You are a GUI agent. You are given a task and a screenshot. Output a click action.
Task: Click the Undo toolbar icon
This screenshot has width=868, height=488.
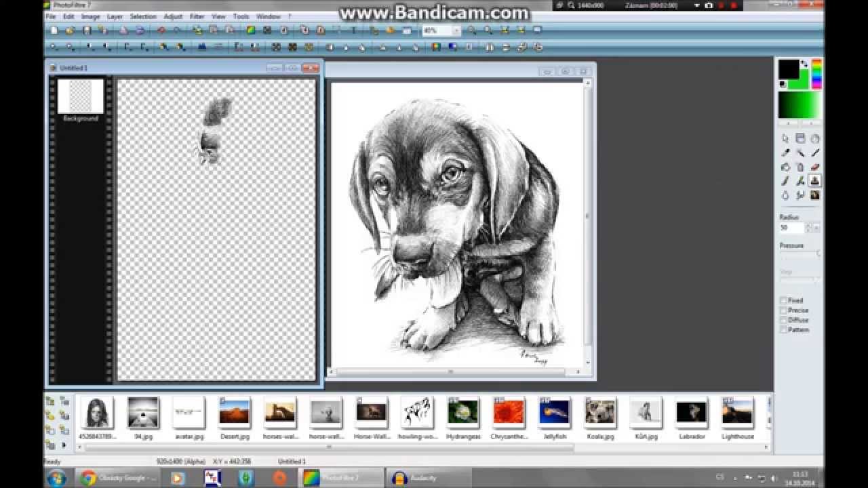pyautogui.click(x=161, y=30)
